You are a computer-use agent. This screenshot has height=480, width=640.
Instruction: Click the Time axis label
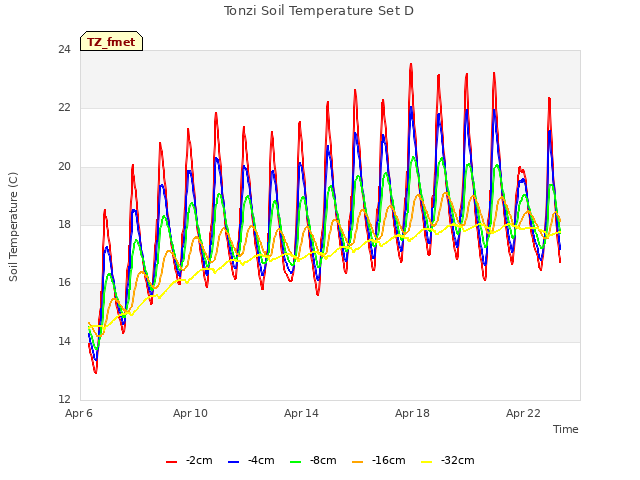click(x=565, y=429)
